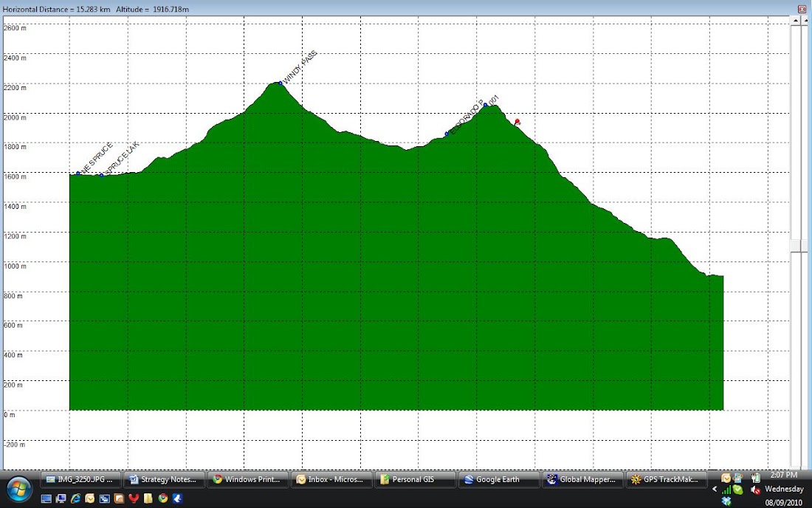The image size is (812, 508).
Task: Switch to Windows Print taskbar window
Action: tap(248, 479)
